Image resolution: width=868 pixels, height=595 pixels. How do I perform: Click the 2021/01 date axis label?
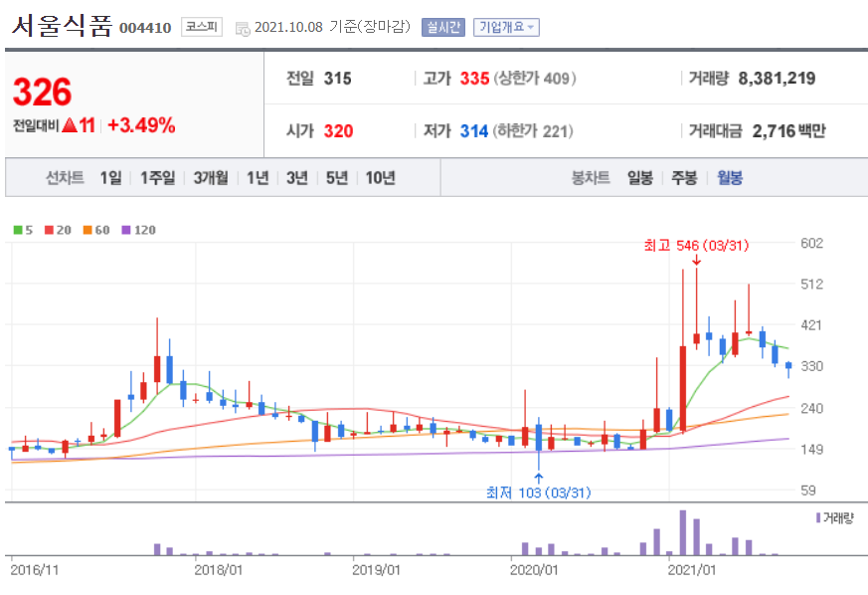tap(691, 569)
